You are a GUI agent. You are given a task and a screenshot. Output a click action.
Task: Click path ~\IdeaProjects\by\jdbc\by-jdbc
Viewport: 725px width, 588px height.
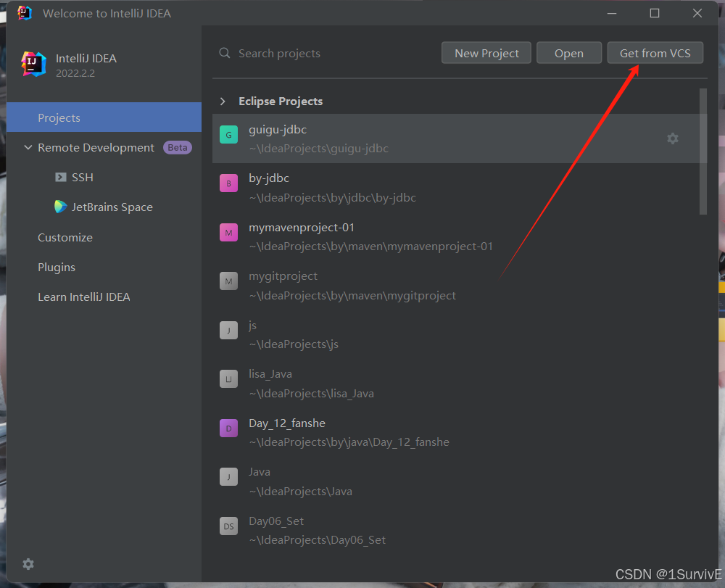pos(333,198)
